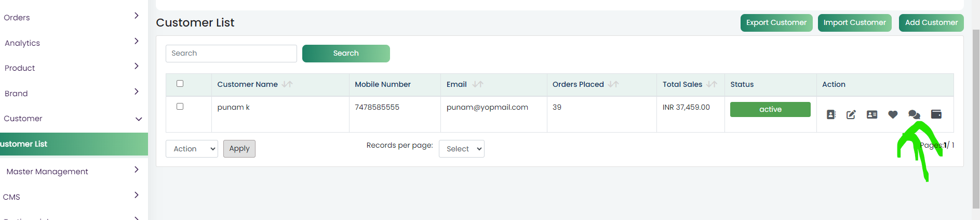Click into the Search input field
This screenshot has width=980, height=220.
pyautogui.click(x=231, y=54)
